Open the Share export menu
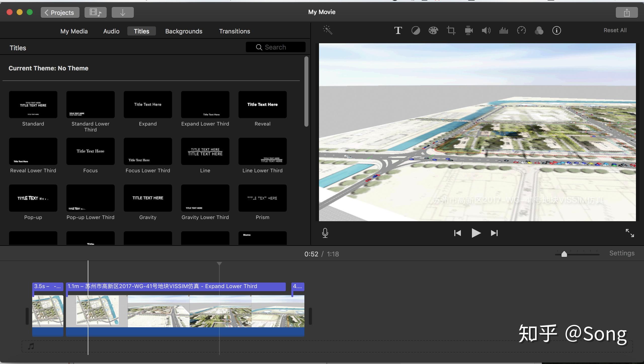This screenshot has height=364, width=644. click(x=627, y=12)
